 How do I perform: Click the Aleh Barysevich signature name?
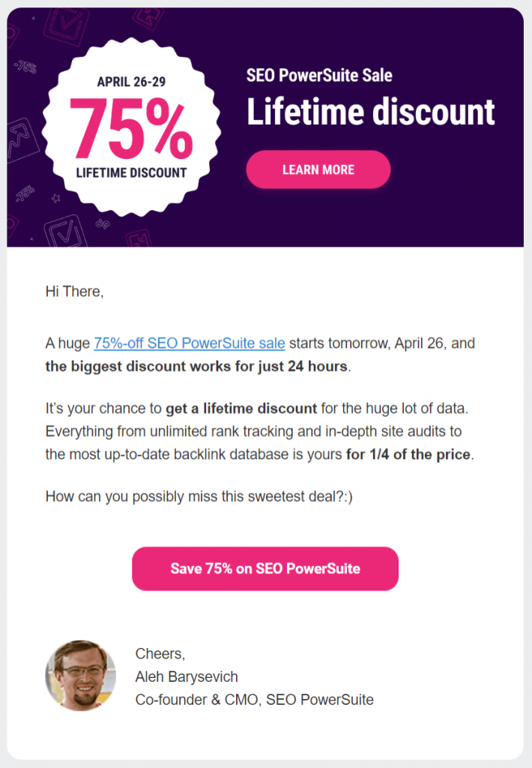tap(187, 677)
